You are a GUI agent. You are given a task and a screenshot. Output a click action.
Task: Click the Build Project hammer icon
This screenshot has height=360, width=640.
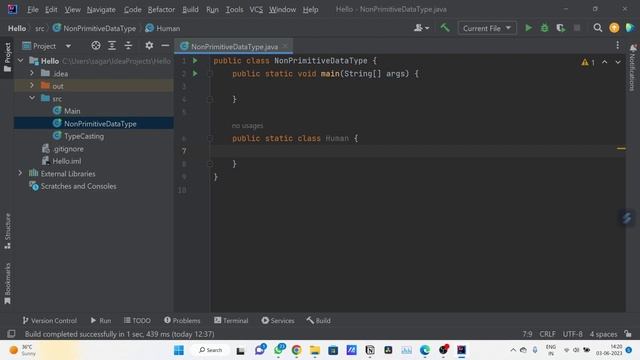(445, 28)
